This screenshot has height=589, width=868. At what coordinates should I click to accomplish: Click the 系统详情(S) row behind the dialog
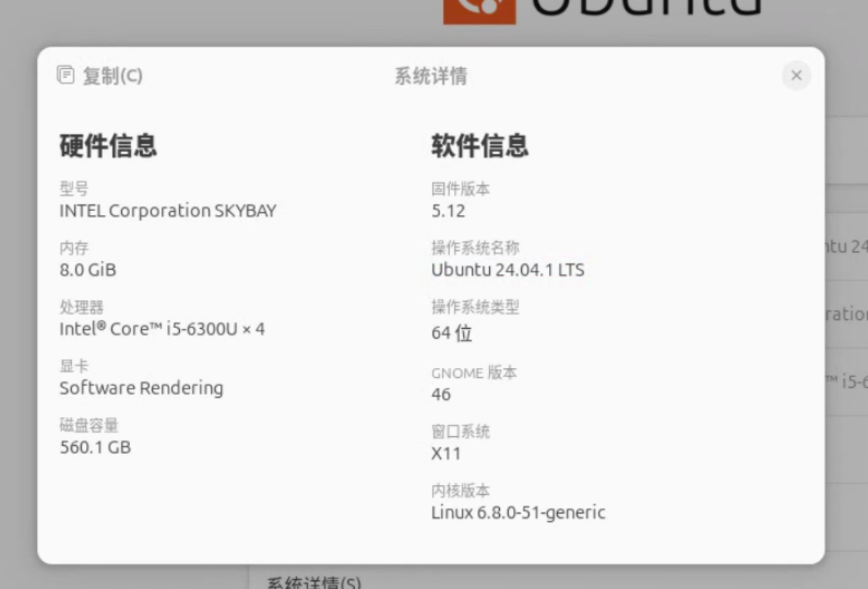click(x=314, y=582)
